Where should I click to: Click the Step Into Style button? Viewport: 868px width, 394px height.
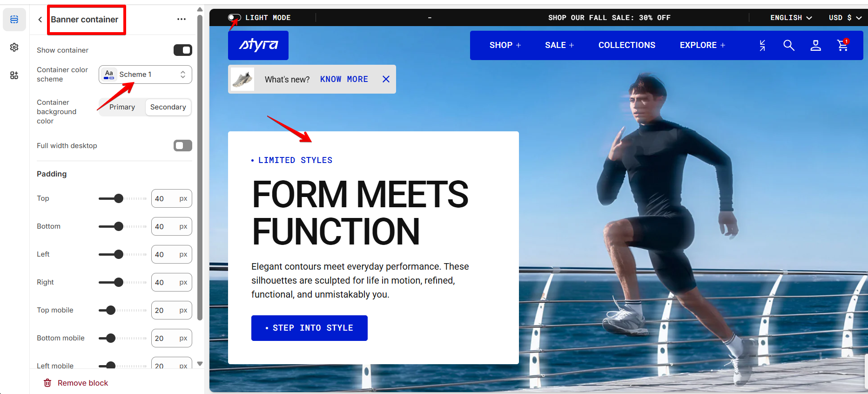(x=310, y=328)
